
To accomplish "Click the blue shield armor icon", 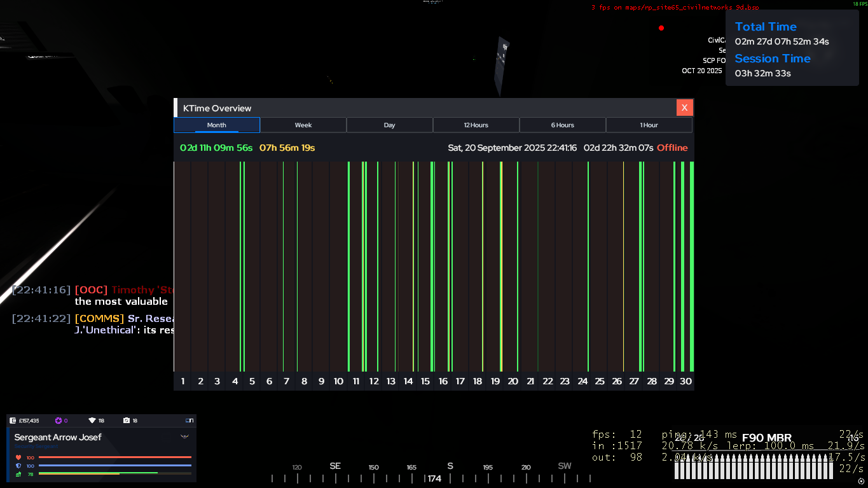I will click(18, 466).
